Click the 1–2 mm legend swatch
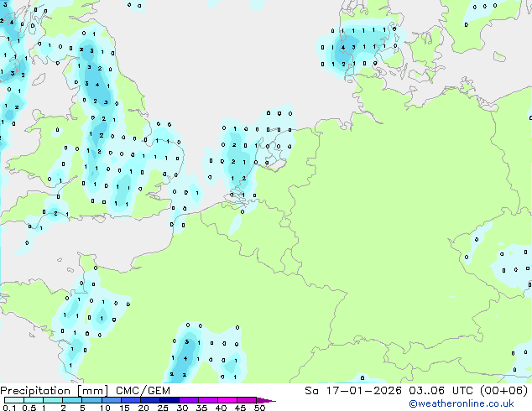The width and height of the screenshot is (532, 411). pos(53,400)
